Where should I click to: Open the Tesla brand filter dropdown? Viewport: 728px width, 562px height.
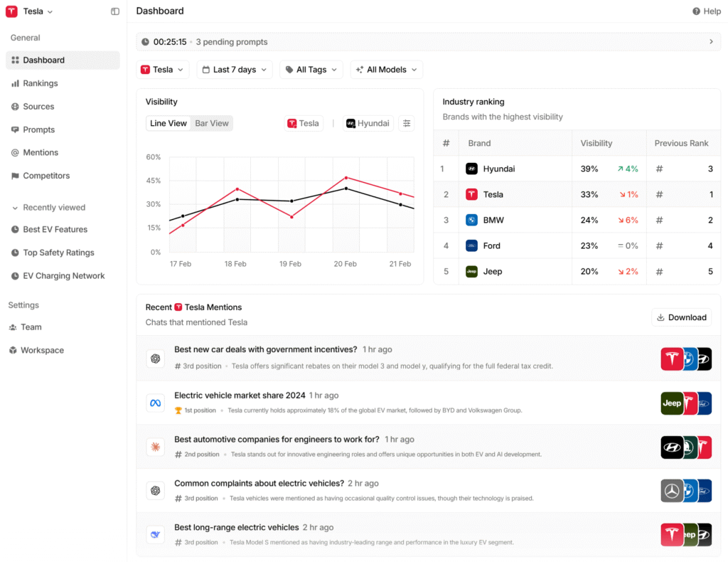(163, 70)
